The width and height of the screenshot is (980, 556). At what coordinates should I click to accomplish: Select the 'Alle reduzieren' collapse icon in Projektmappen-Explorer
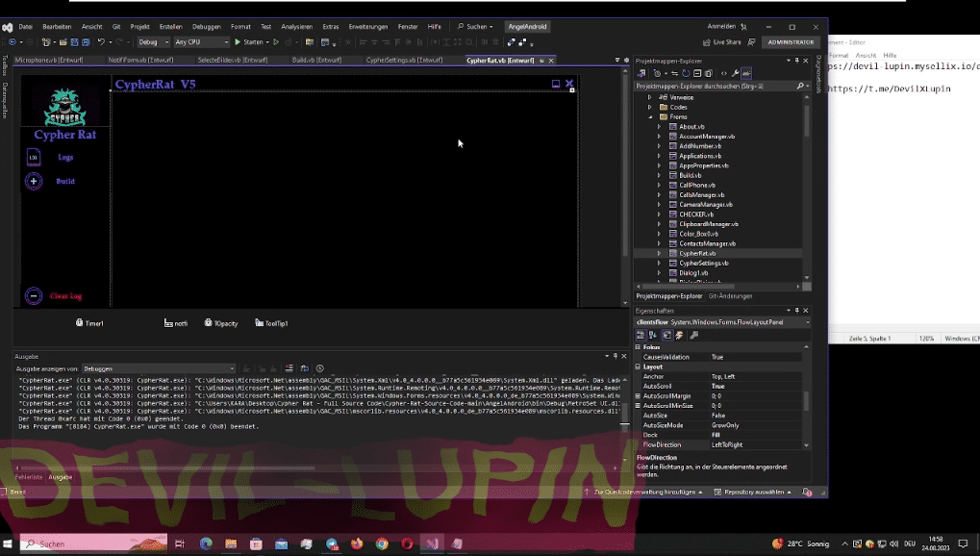[699, 73]
